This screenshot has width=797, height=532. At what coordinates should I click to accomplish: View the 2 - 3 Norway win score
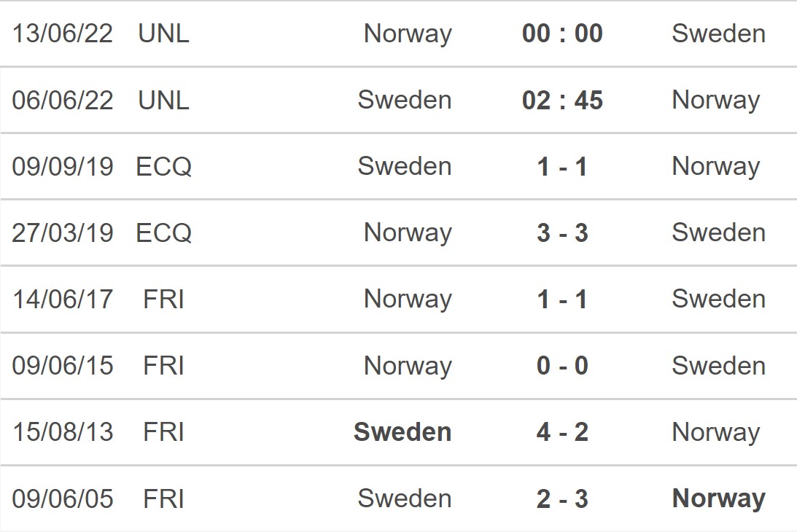562,499
